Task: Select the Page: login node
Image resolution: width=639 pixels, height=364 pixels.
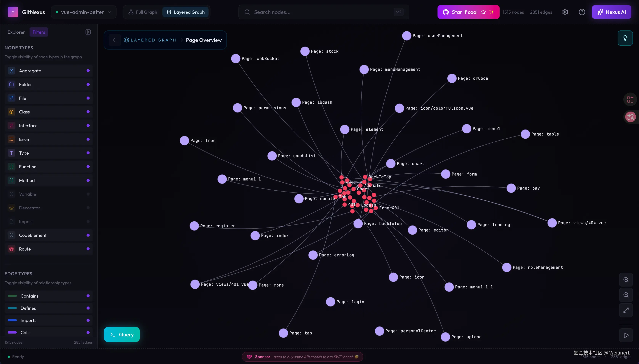Action: tap(330, 302)
